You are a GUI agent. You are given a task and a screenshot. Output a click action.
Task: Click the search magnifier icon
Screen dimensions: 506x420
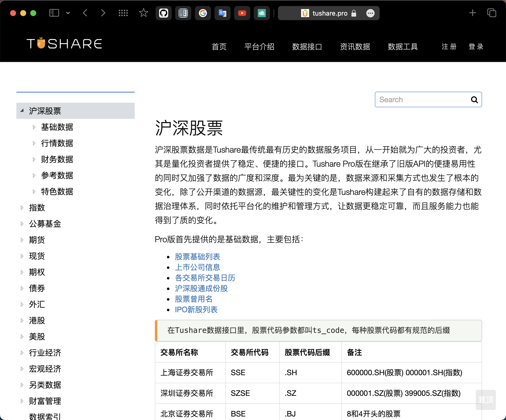[474, 100]
